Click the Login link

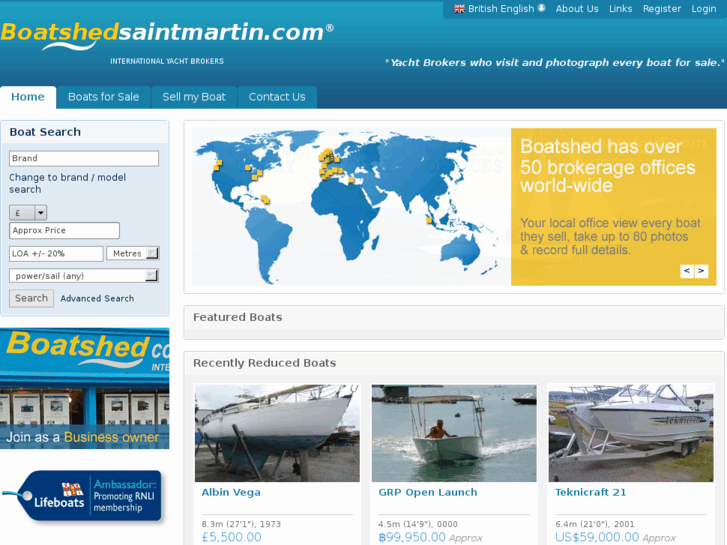pyautogui.click(x=703, y=9)
